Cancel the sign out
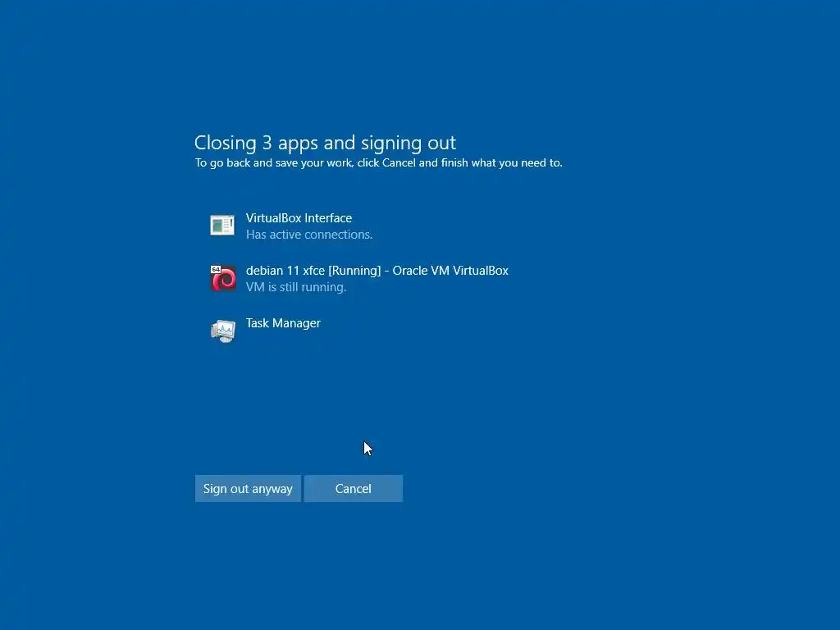840x630 pixels. click(x=353, y=489)
